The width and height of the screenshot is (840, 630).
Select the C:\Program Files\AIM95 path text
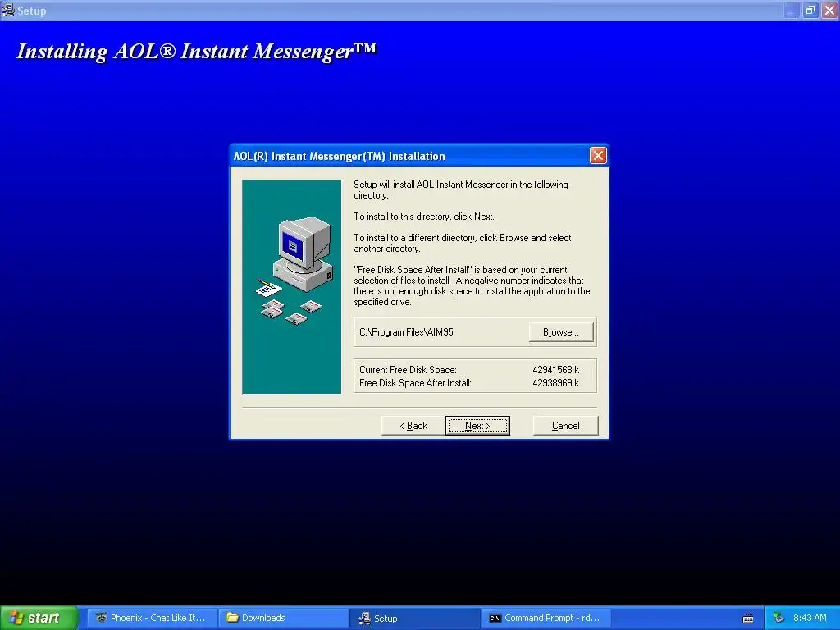coord(406,332)
